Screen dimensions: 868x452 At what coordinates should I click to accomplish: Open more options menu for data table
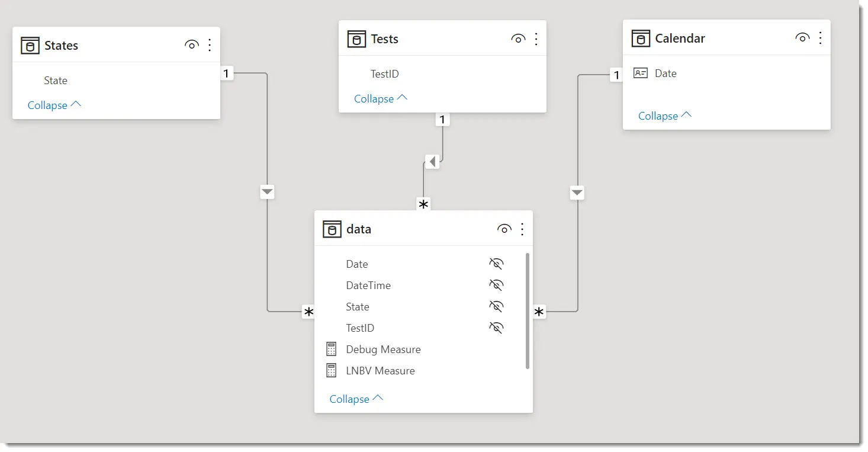click(522, 229)
